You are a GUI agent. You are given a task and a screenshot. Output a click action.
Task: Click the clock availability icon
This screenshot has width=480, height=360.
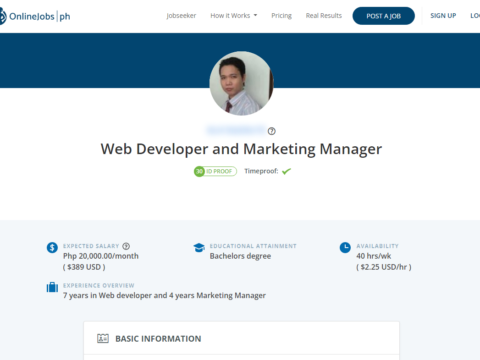(345, 248)
